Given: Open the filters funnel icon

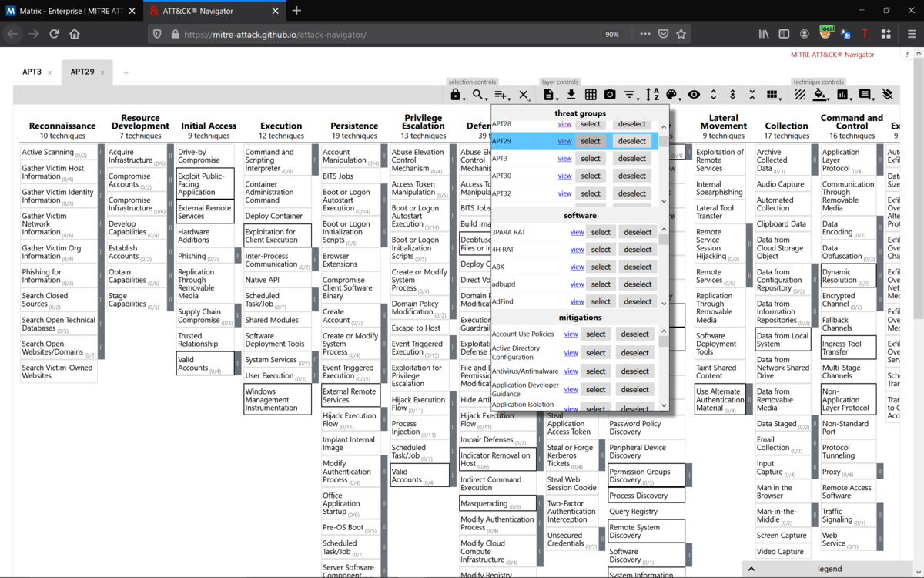Looking at the screenshot, I should pyautogui.click(x=630, y=95).
